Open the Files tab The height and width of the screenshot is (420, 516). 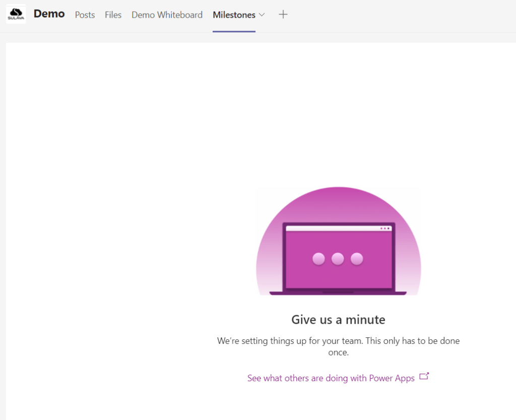pos(113,15)
